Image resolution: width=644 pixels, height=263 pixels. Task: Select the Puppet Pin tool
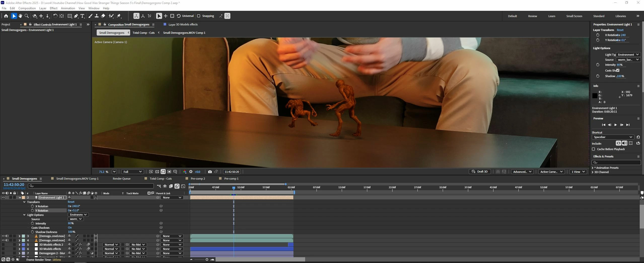pos(119,16)
